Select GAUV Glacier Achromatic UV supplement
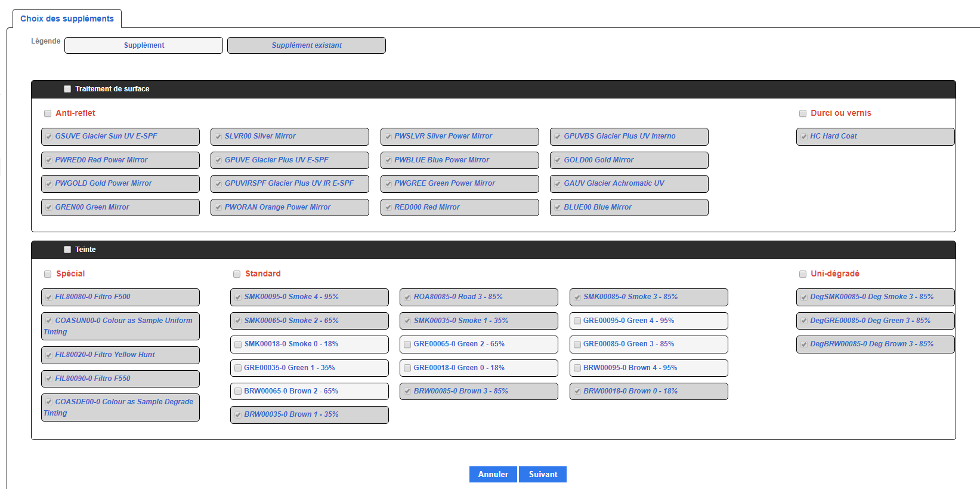This screenshot has height=489, width=980. [x=629, y=184]
